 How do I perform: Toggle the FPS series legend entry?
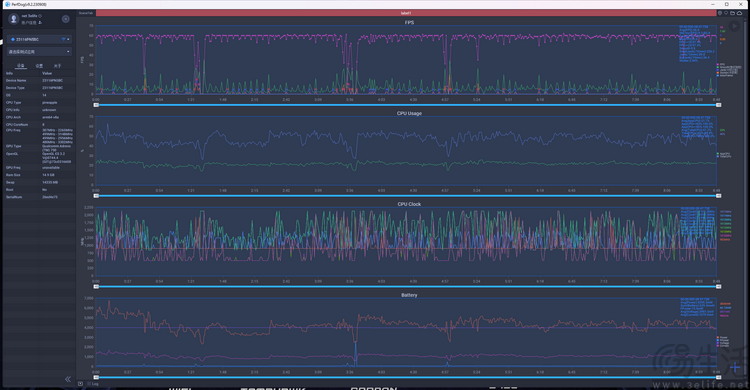[721, 64]
